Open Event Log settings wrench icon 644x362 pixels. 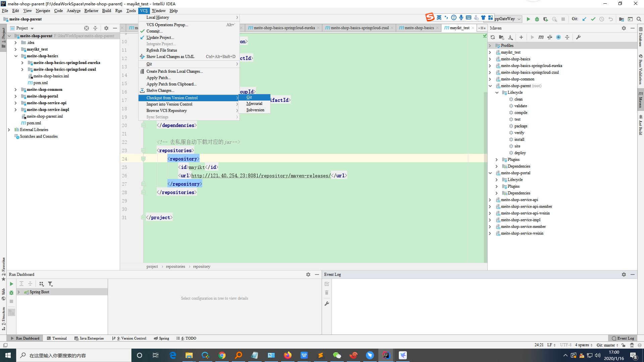pos(327,304)
